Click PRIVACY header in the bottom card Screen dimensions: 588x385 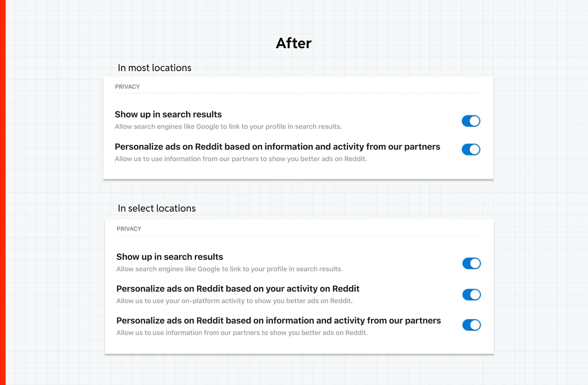click(x=129, y=229)
